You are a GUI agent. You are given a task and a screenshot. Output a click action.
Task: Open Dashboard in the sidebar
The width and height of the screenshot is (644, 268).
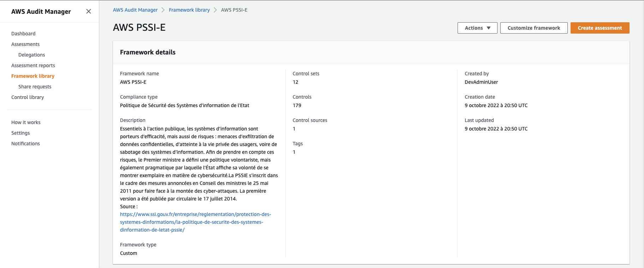coord(23,34)
